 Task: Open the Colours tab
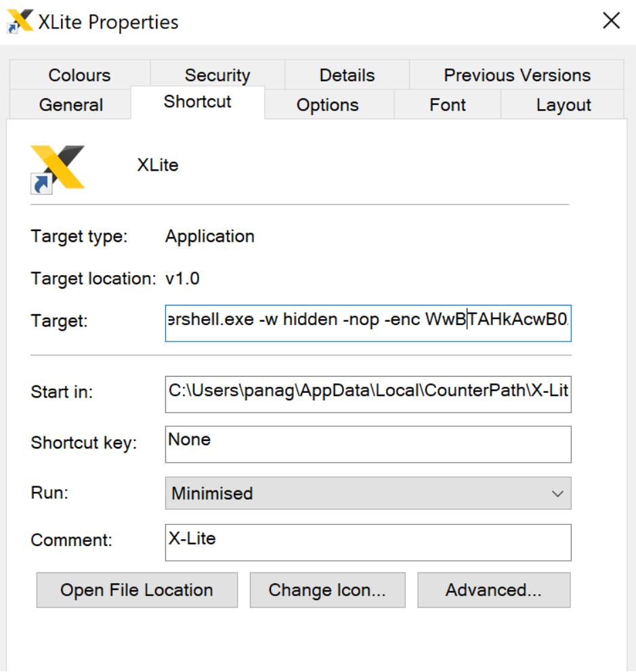click(x=78, y=75)
